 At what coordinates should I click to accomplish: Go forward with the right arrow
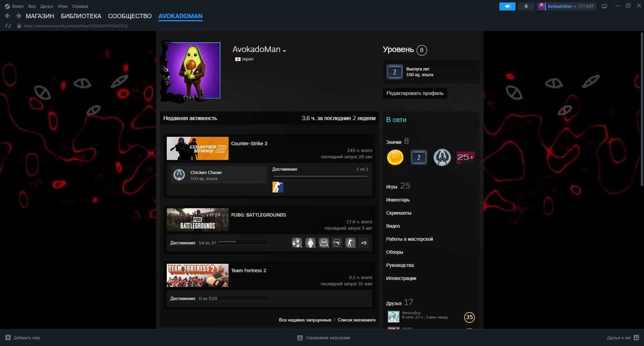tap(18, 16)
